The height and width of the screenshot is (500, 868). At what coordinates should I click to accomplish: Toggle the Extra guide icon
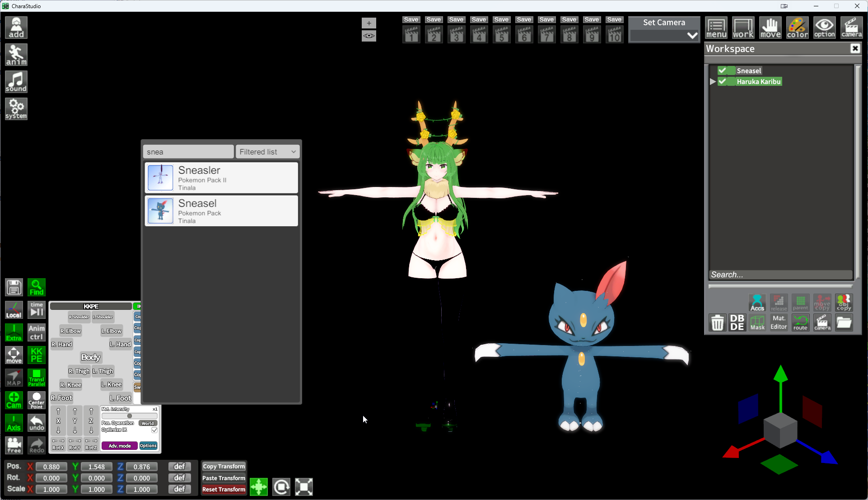pos(14,332)
